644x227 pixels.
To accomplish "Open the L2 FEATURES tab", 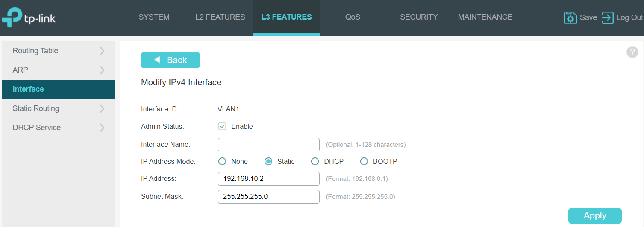I will coord(220,17).
